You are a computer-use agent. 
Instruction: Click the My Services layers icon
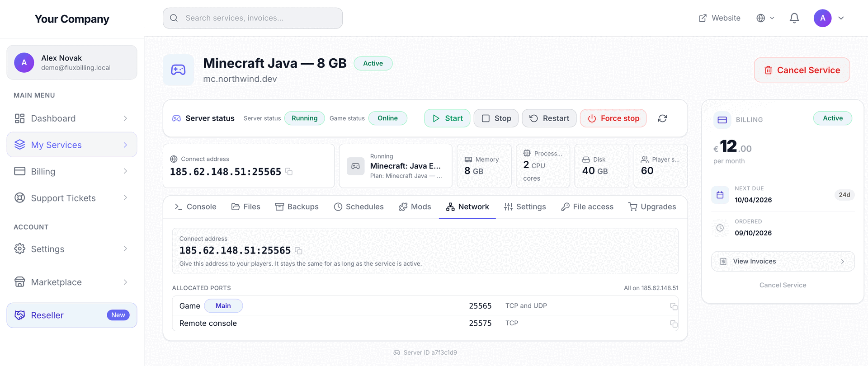[x=19, y=145]
